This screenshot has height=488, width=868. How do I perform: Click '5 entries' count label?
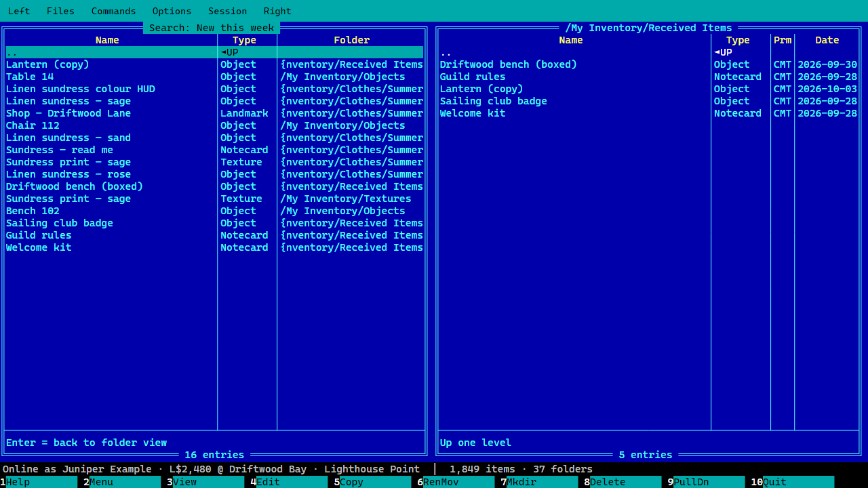[646, 455]
